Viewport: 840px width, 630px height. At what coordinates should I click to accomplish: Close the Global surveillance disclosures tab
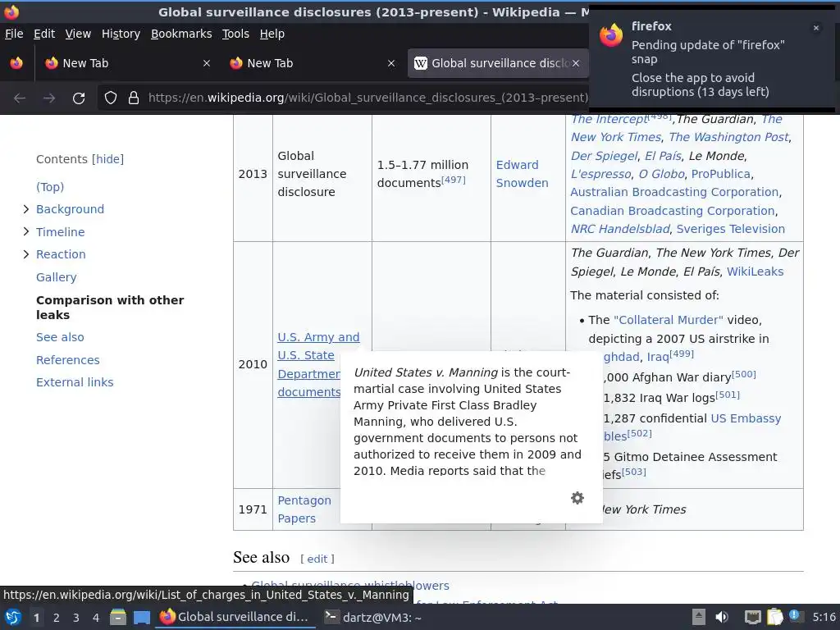(576, 63)
